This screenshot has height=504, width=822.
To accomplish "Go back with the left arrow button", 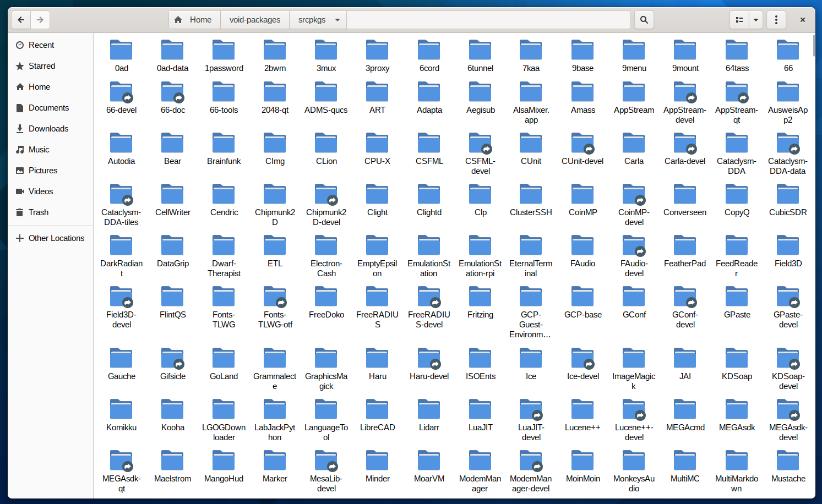I will (x=21, y=20).
